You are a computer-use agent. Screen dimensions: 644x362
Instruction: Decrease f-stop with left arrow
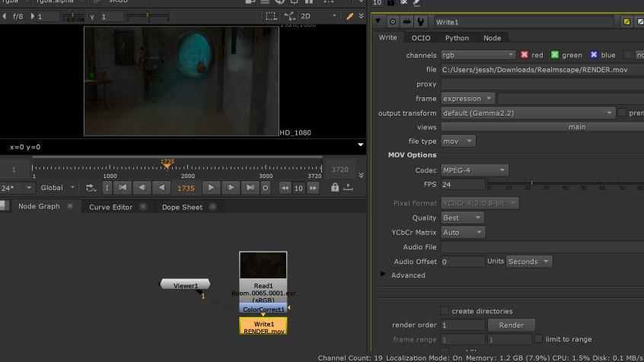(x=4, y=17)
